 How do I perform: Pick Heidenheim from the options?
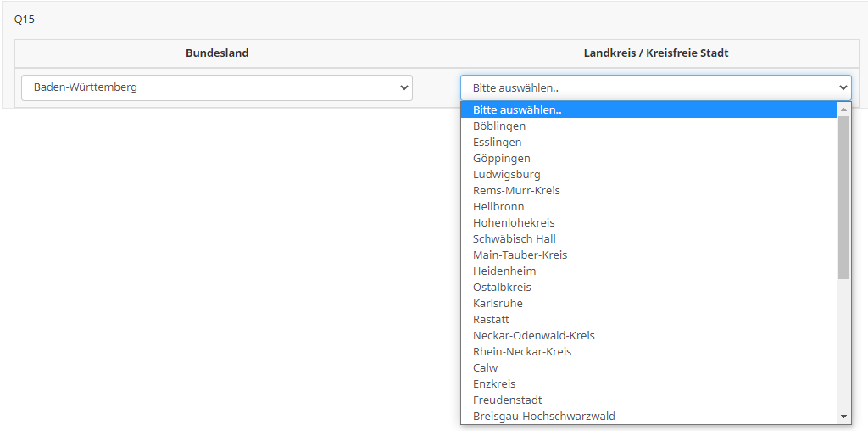tap(504, 271)
